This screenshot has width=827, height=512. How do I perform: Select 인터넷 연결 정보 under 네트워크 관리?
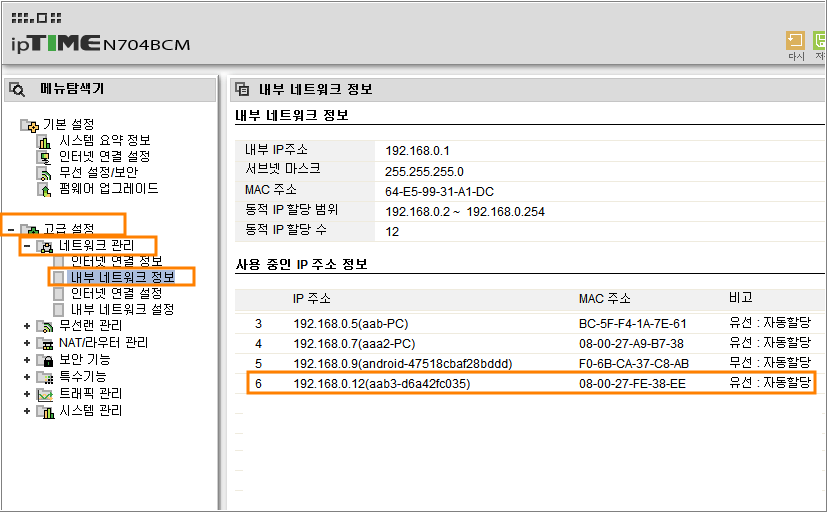point(116,261)
